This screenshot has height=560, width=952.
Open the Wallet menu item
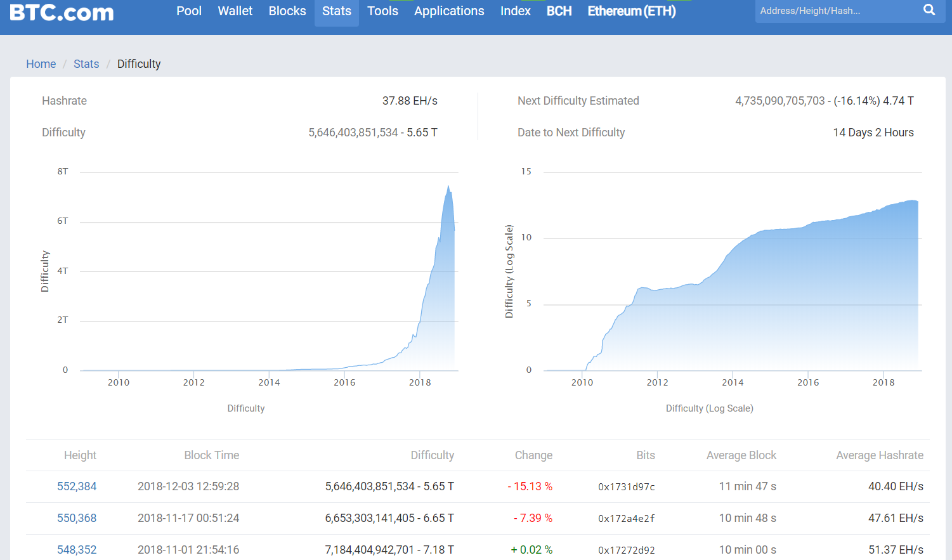coord(235,11)
